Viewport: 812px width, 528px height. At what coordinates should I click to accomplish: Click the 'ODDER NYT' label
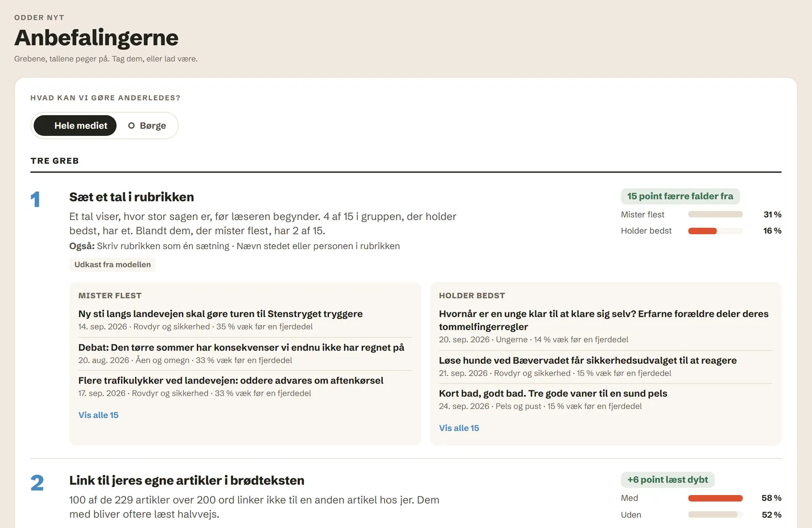pyautogui.click(x=39, y=17)
